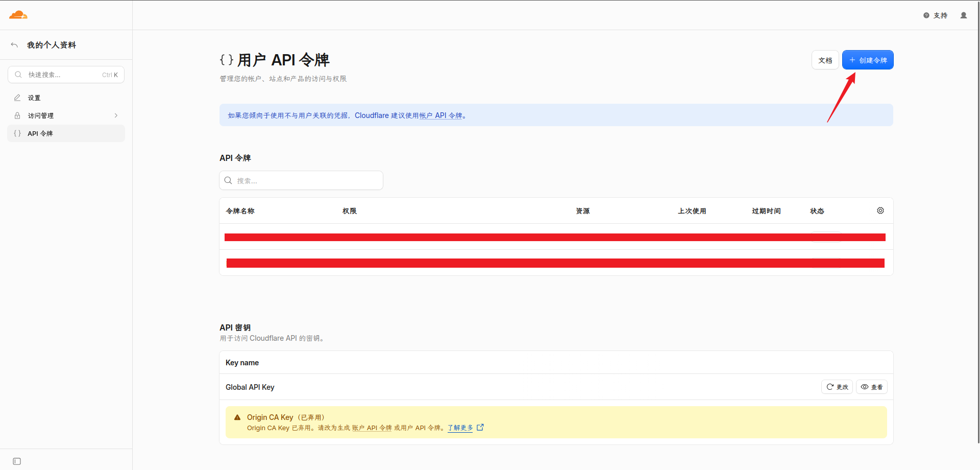Image resolution: width=980 pixels, height=470 pixels.
Task: Collapse the sidebar with the bottom panel icon
Action: click(x=17, y=461)
